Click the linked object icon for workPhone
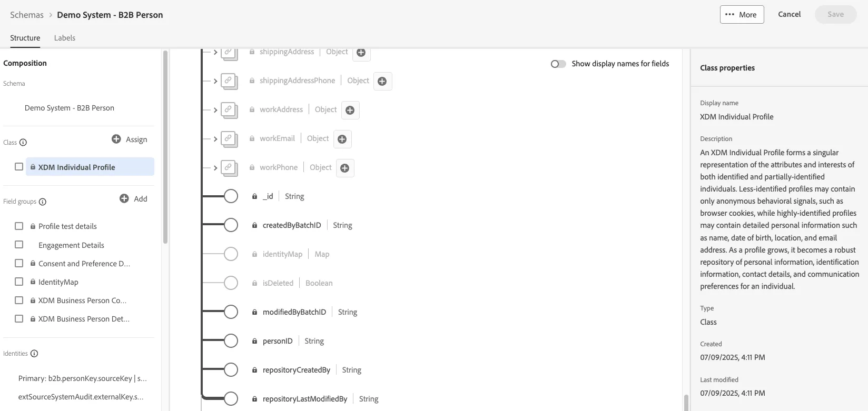The width and height of the screenshot is (868, 411). (x=228, y=167)
